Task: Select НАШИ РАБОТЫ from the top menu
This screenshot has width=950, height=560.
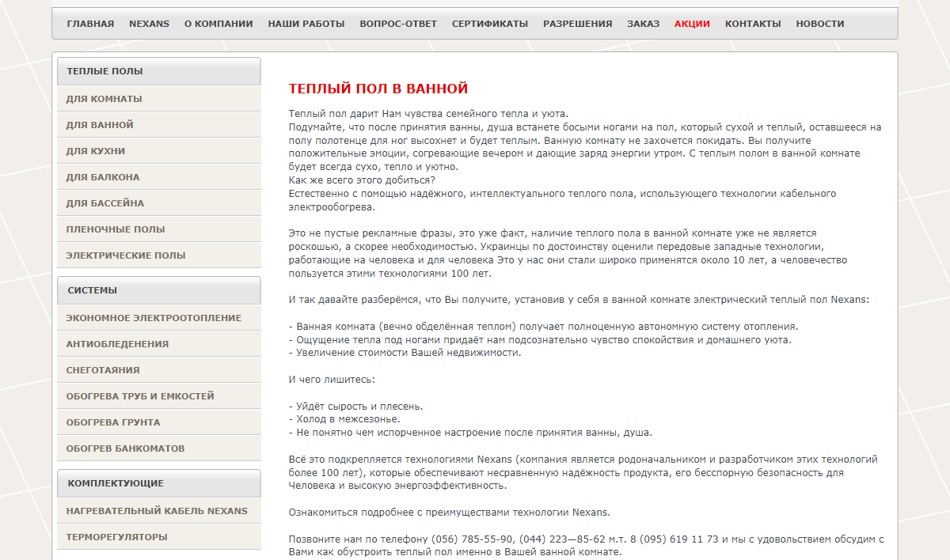Action: 306,24
